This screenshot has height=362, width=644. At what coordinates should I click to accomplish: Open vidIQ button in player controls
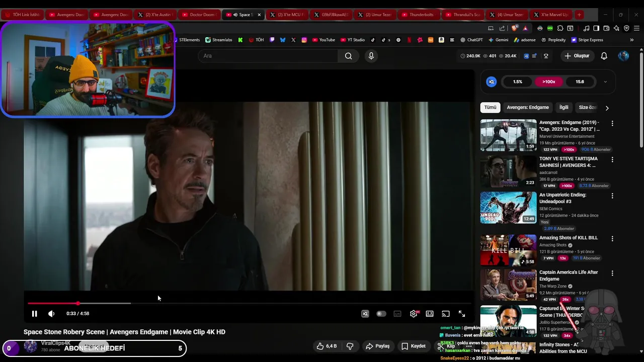coord(365,314)
